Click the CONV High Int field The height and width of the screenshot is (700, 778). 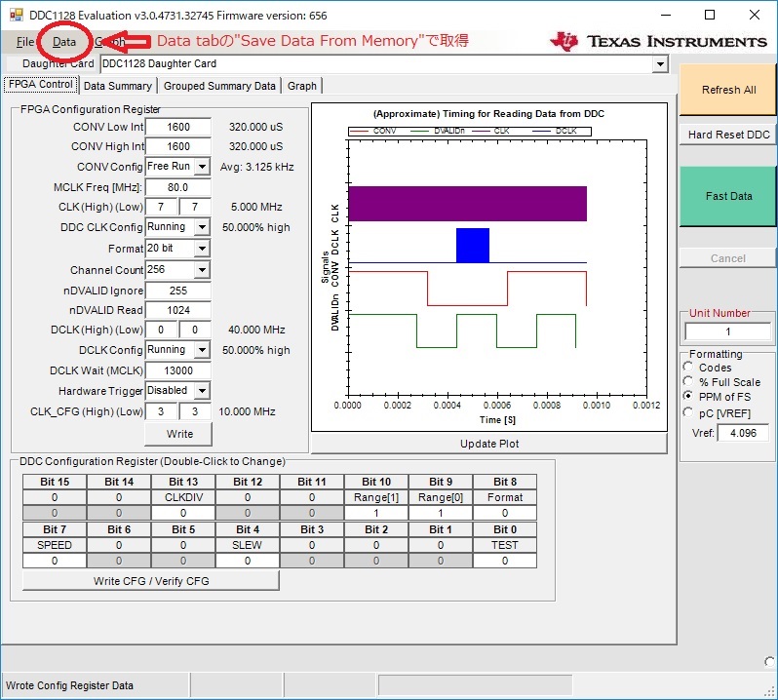pyautogui.click(x=178, y=146)
